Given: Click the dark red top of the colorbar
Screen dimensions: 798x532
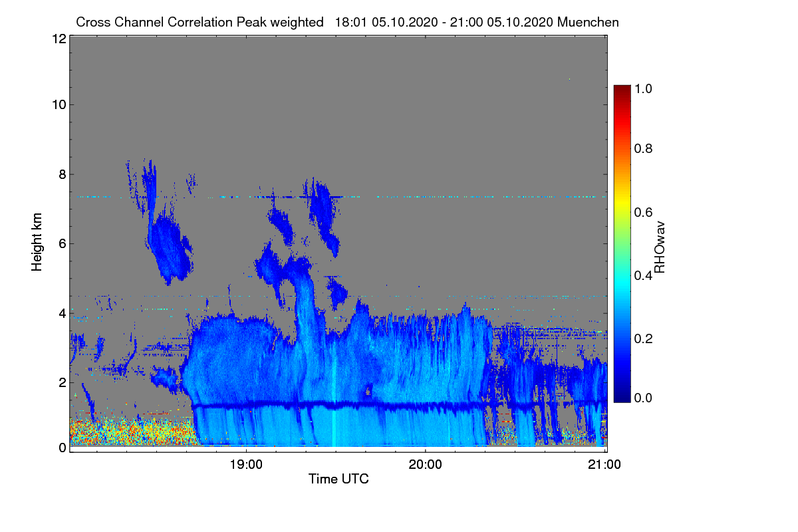Looking at the screenshot, I should click(x=622, y=89).
